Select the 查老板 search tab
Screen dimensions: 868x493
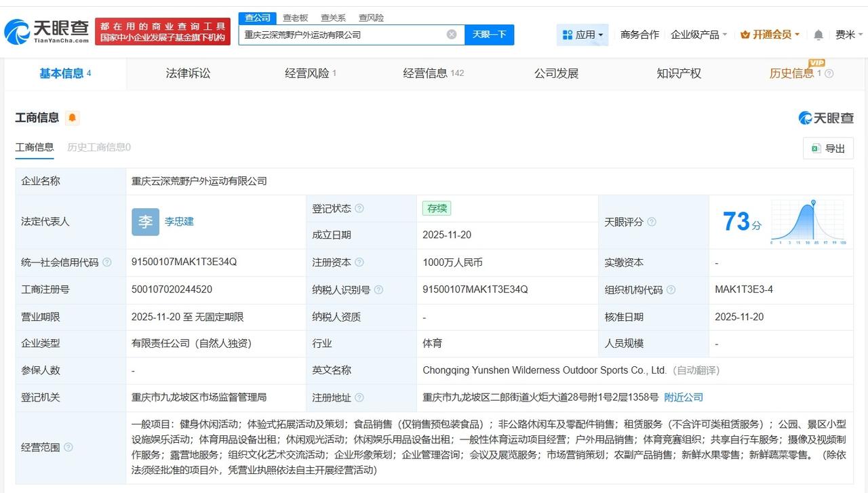point(295,18)
